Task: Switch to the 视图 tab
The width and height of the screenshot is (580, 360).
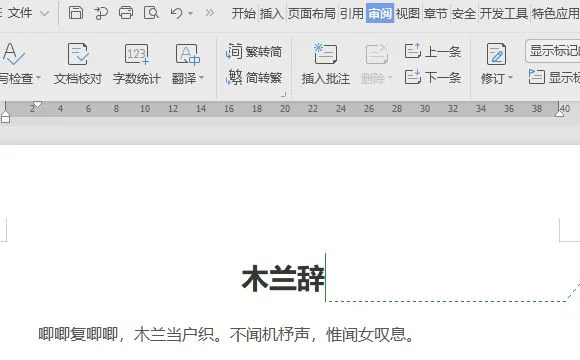Action: tap(408, 14)
